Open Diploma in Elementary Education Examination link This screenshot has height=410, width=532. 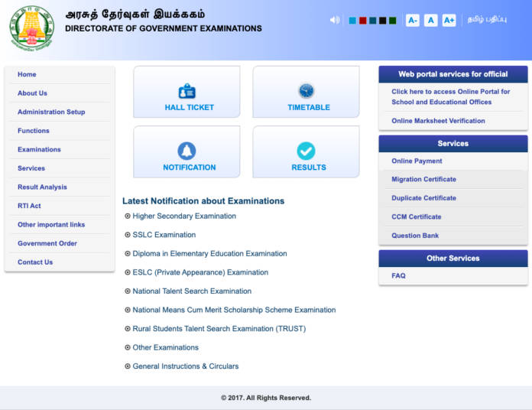[209, 253]
